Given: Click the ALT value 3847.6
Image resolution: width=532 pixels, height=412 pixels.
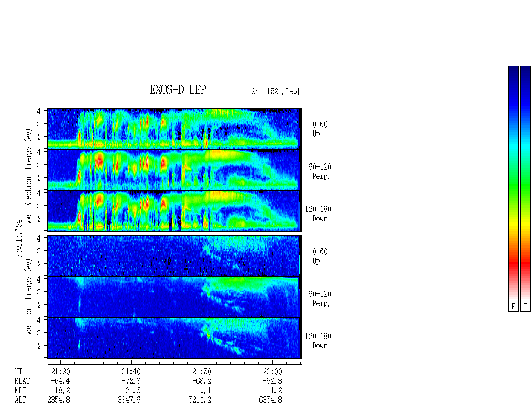Looking at the screenshot, I should tap(129, 400).
